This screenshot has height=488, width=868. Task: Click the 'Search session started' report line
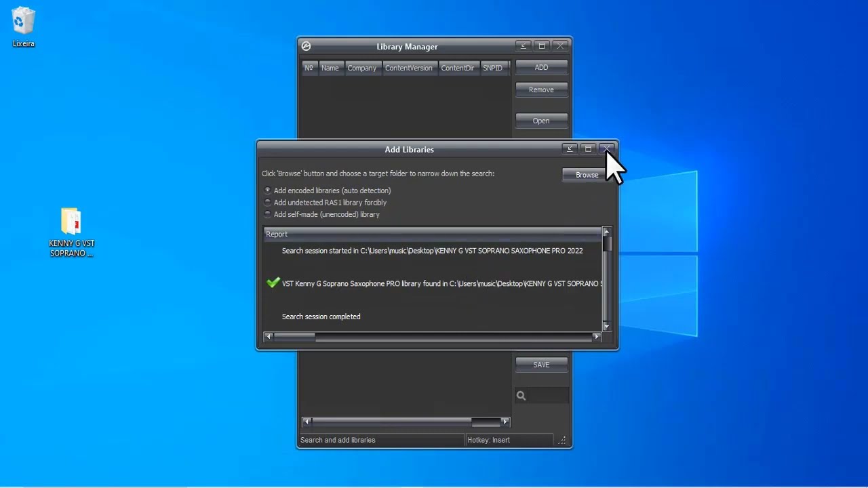[432, 251]
